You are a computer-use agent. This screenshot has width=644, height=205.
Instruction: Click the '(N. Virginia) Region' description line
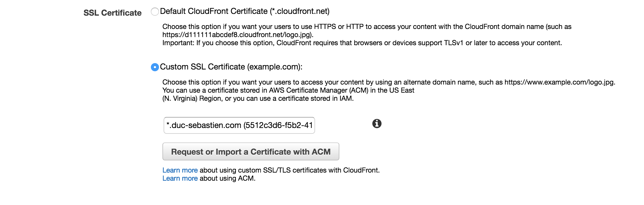[258, 98]
